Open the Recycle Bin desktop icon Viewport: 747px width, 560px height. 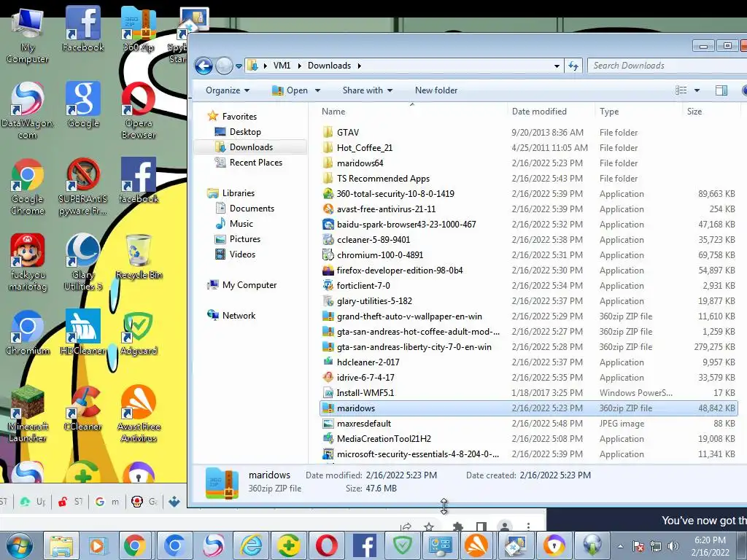pyautogui.click(x=139, y=257)
